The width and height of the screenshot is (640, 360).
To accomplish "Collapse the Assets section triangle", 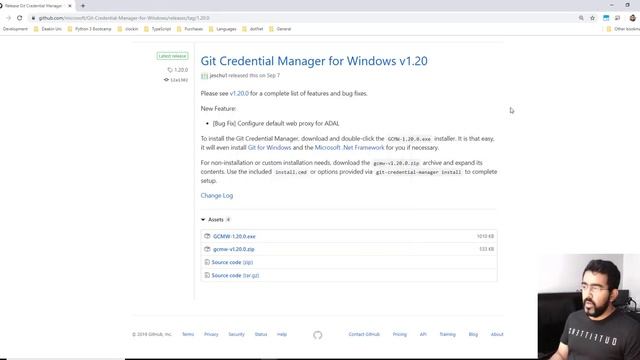I will [x=203, y=220].
